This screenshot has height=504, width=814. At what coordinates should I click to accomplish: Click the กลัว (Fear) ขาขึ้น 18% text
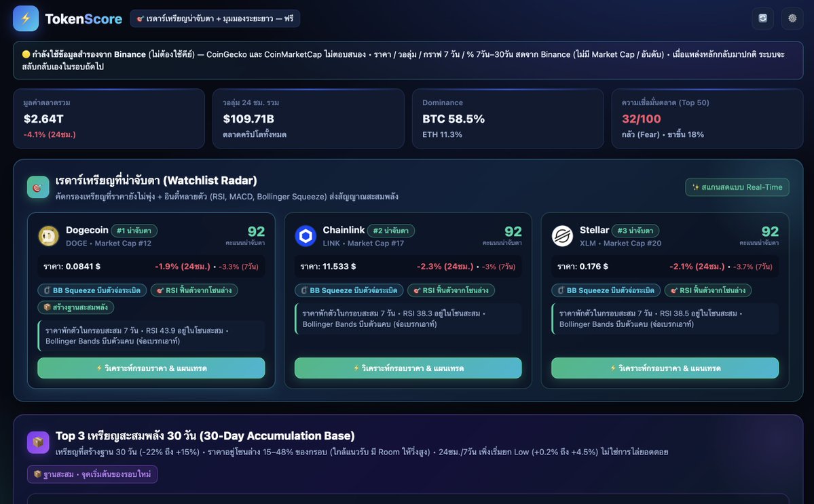pyautogui.click(x=663, y=134)
